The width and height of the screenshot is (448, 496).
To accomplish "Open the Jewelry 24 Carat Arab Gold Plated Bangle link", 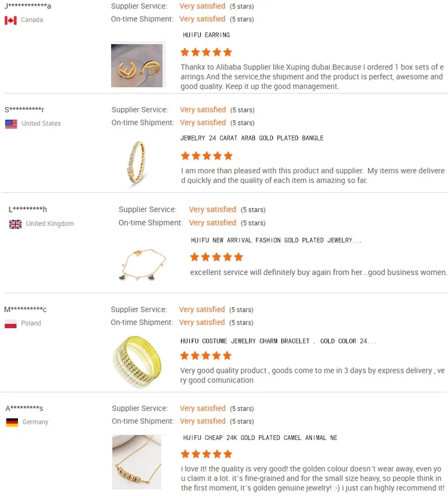I will pyautogui.click(x=251, y=138).
